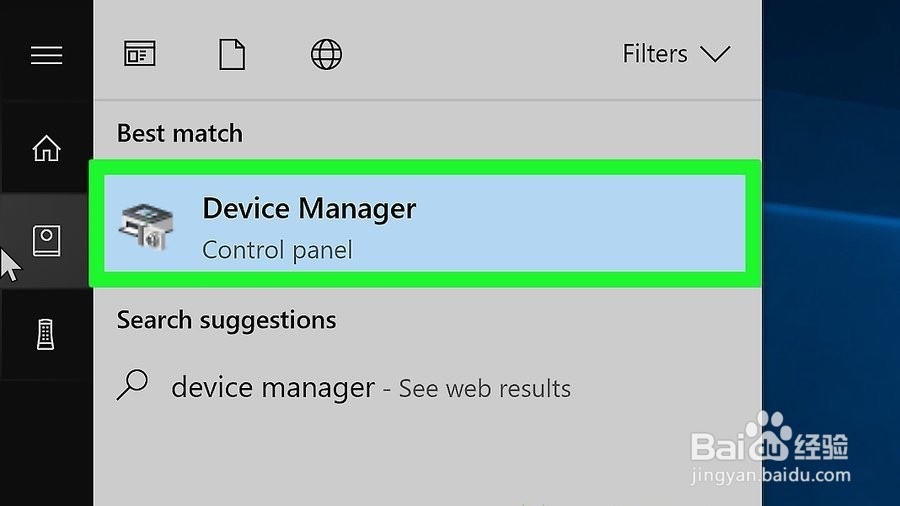Click the "Control panel" subtitle text
Screen dimensions: 900x506
pos(277,249)
